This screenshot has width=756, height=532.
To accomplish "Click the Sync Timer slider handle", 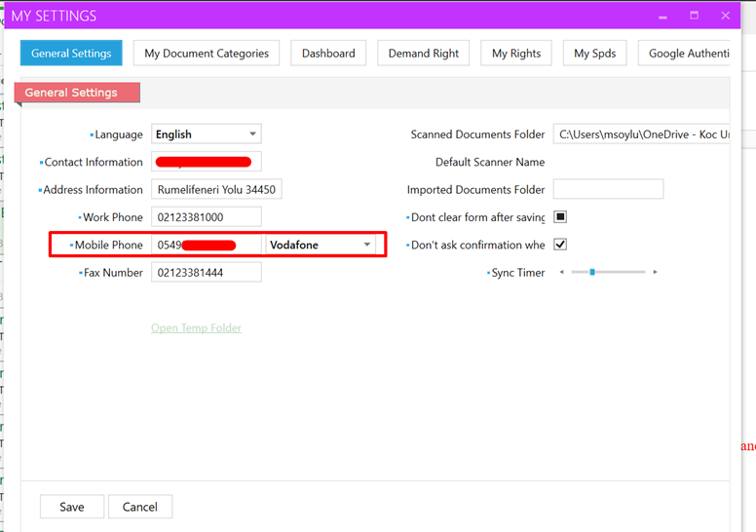I will click(x=592, y=273).
